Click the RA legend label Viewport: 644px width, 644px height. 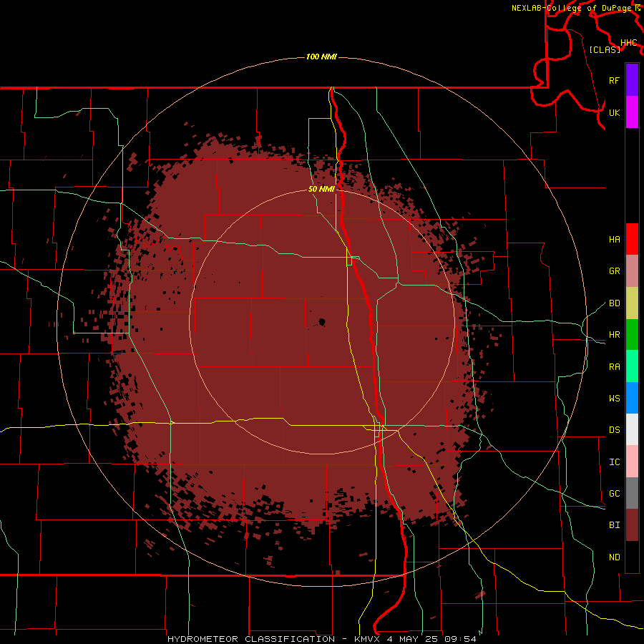[615, 367]
